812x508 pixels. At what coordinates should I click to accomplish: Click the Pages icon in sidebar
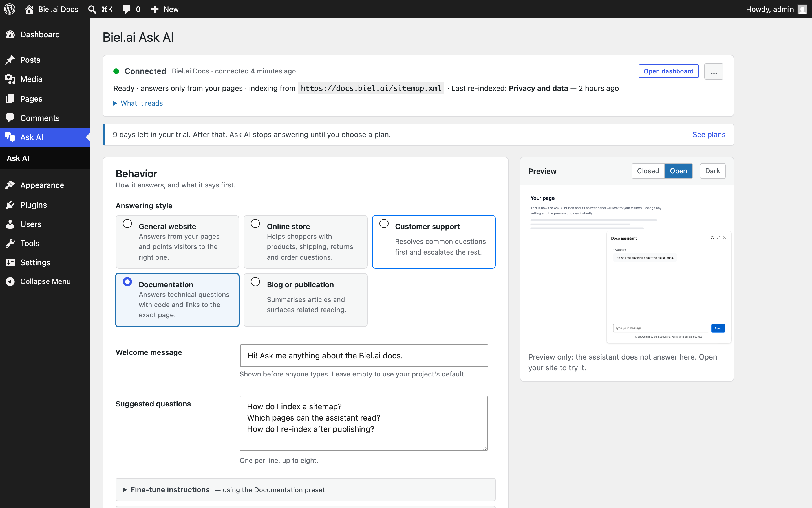[10, 98]
